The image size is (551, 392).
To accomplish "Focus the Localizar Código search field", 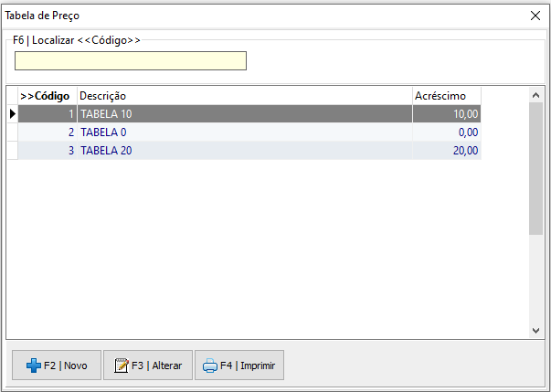I will click(x=131, y=61).
